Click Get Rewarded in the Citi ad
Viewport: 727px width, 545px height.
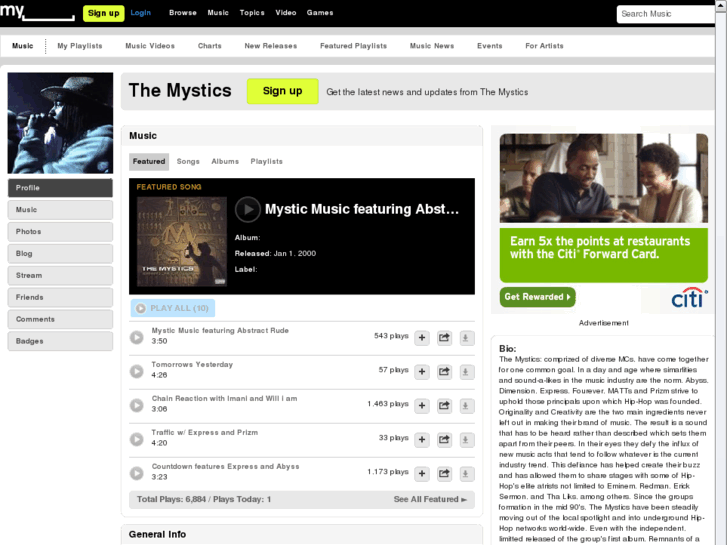(x=537, y=297)
